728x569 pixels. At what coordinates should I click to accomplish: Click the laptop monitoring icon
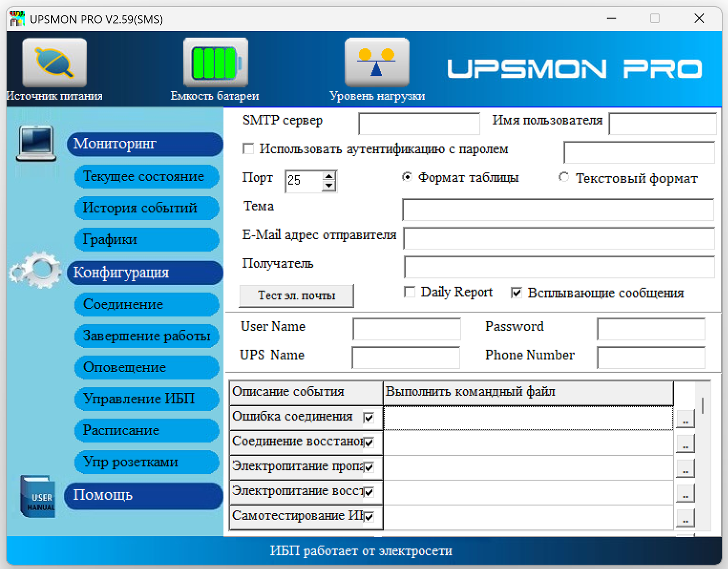click(x=36, y=143)
